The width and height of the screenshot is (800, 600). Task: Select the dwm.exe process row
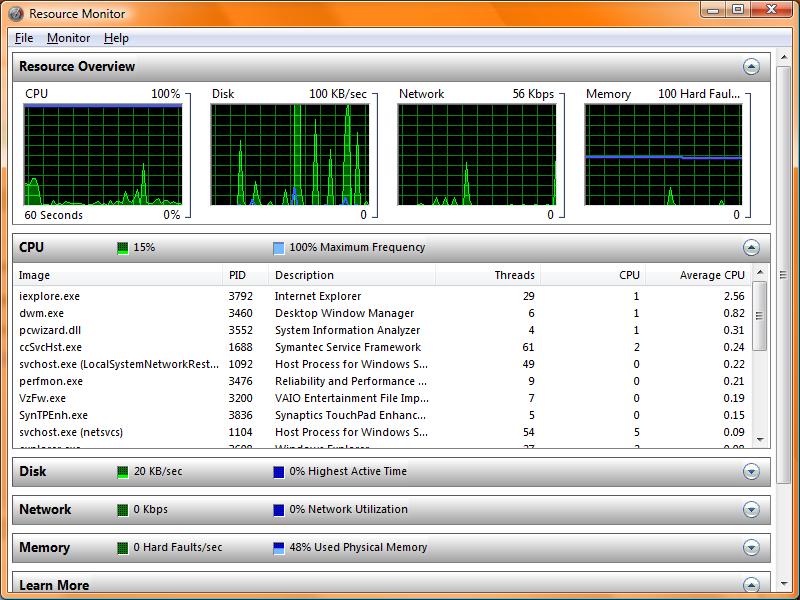coord(382,313)
